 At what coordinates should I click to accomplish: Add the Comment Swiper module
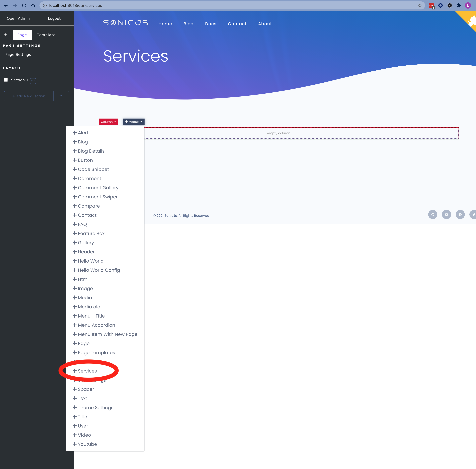click(95, 197)
